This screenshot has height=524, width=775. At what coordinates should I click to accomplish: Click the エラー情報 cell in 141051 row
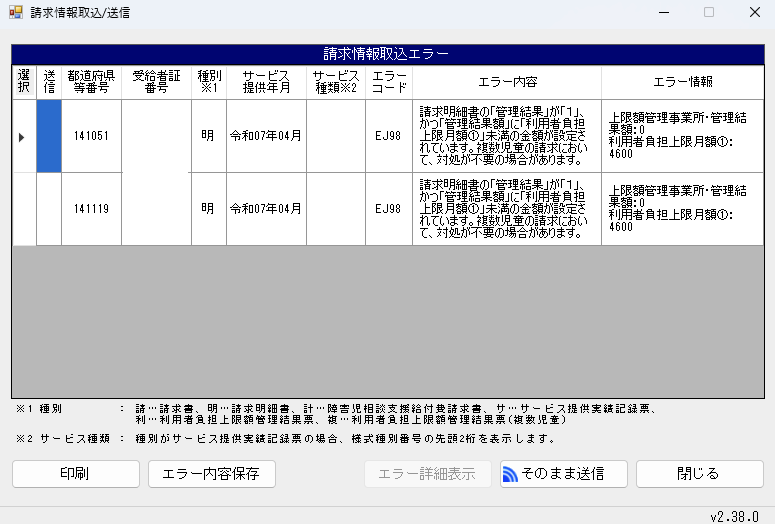click(x=683, y=136)
